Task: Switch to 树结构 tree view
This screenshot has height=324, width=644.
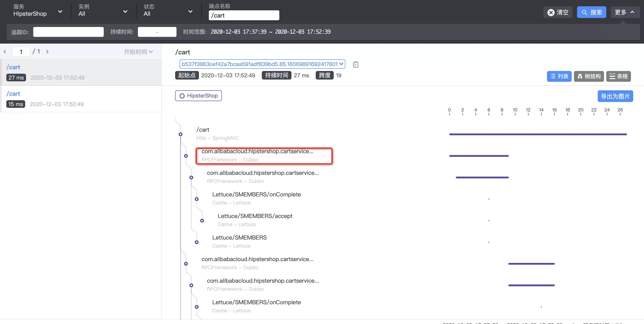Action: coord(589,76)
